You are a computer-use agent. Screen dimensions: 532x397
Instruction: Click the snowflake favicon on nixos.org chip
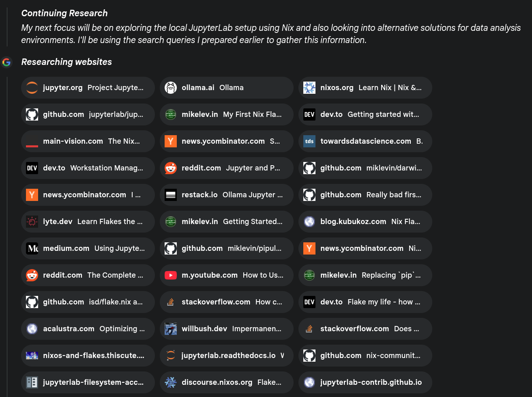[309, 88]
